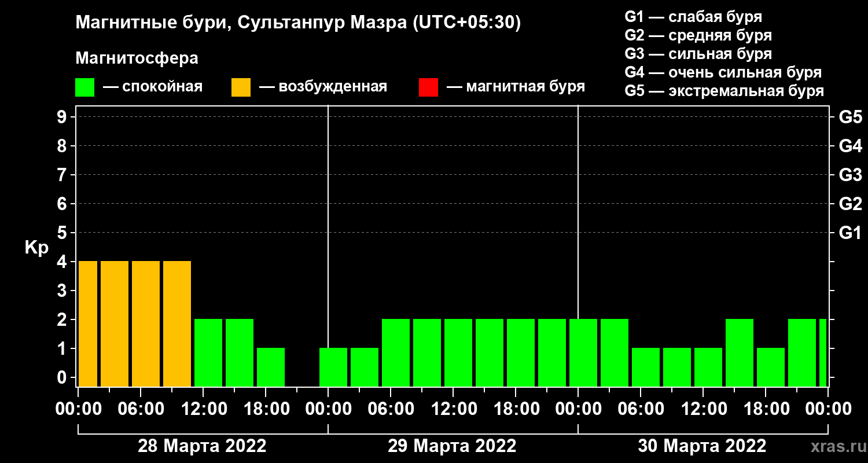This screenshot has width=868, height=463.
Task: Click the '9' value on Kp axis
Action: tap(63, 117)
